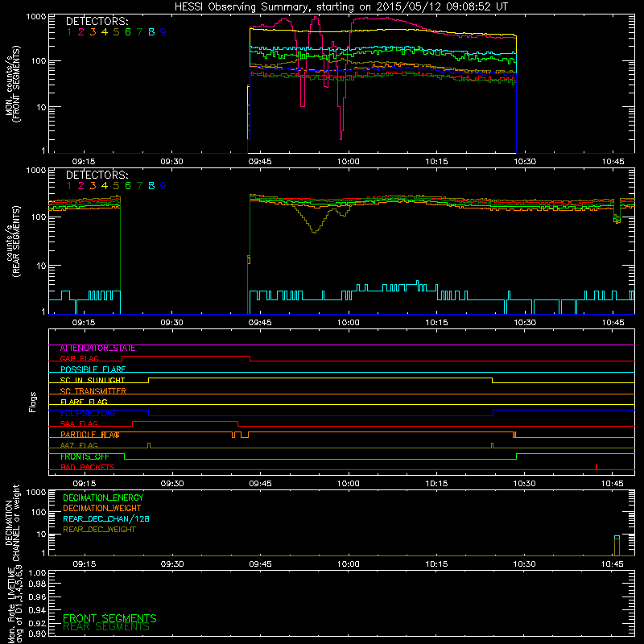Select detector 2 in the front segments legend
Viewport: 644px width, 644px height.
click(81, 32)
